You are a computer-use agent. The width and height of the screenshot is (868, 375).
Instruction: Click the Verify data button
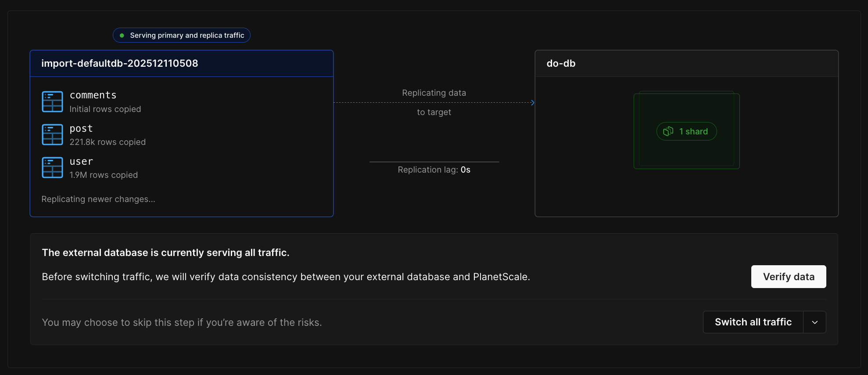(789, 277)
